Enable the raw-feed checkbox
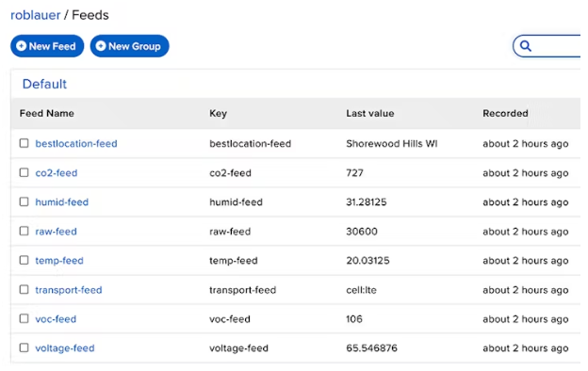The height and width of the screenshot is (371, 588). pos(24,231)
